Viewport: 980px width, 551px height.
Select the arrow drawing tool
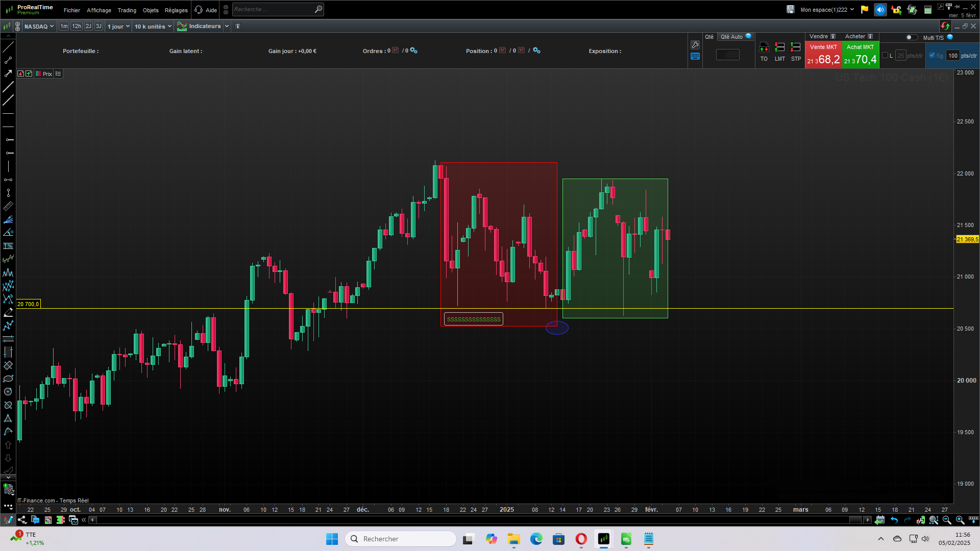click(x=8, y=73)
